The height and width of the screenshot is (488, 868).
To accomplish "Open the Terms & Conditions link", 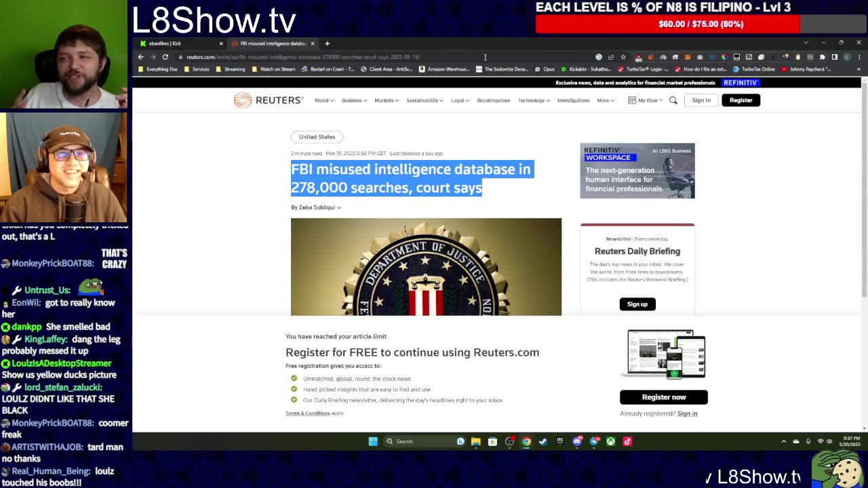I will 307,413.
